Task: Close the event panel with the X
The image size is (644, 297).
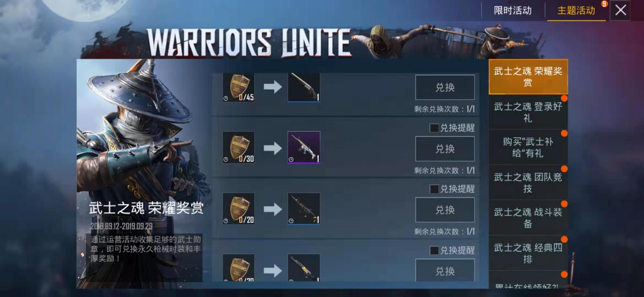Action: click(620, 10)
